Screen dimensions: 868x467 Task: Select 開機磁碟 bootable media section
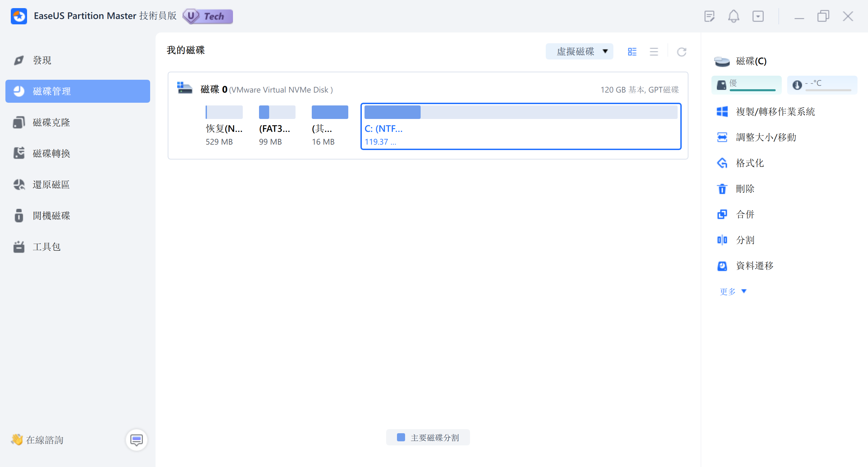click(77, 216)
